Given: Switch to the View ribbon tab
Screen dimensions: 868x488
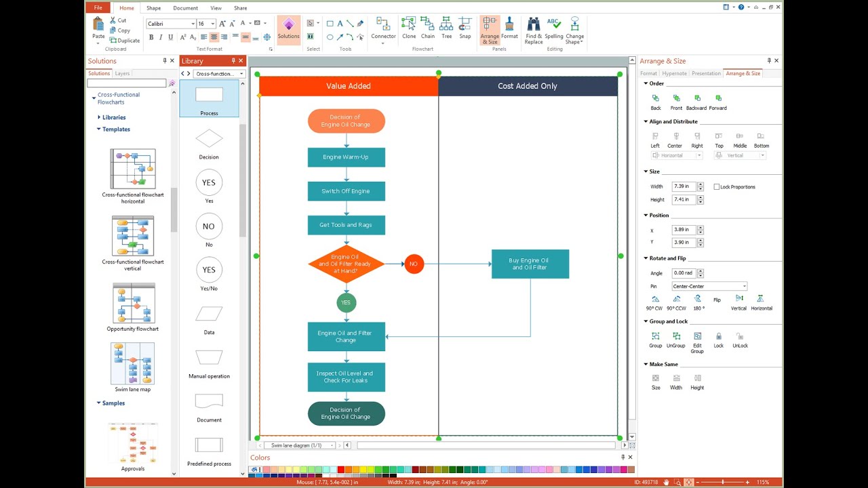Looking at the screenshot, I should pos(216,8).
